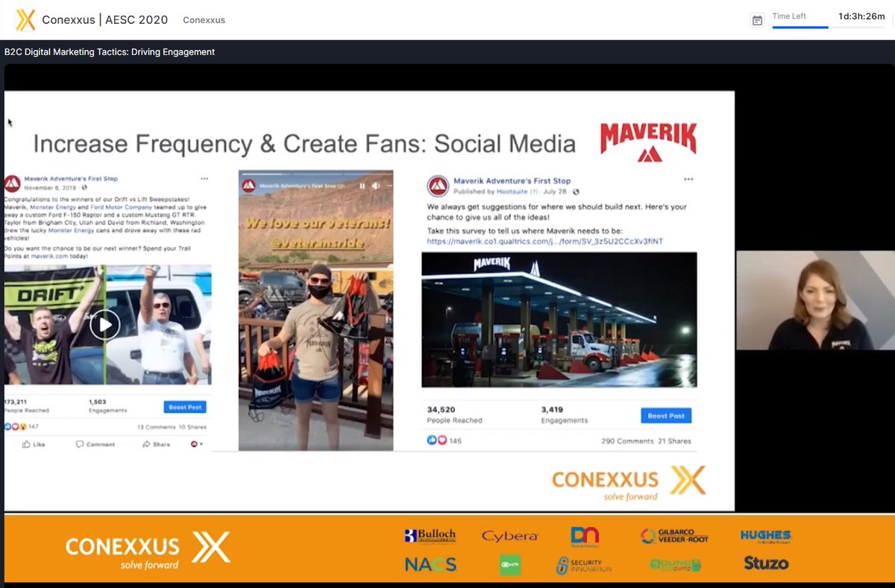Click the DN sponsor logo

pyautogui.click(x=585, y=537)
